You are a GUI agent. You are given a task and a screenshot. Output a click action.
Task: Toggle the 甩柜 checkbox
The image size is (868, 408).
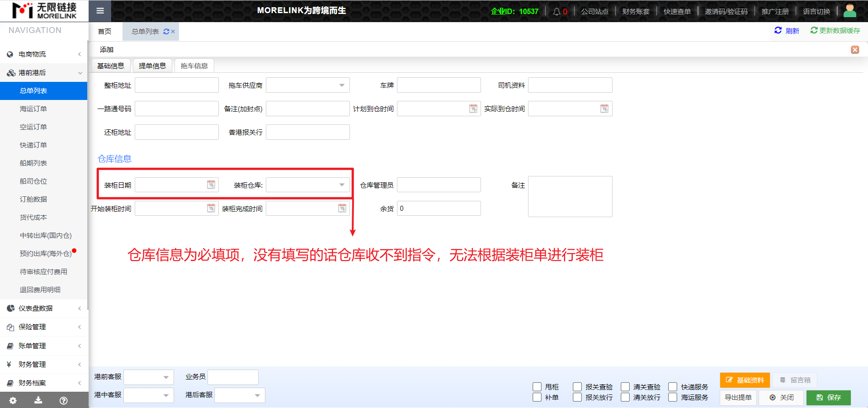537,387
